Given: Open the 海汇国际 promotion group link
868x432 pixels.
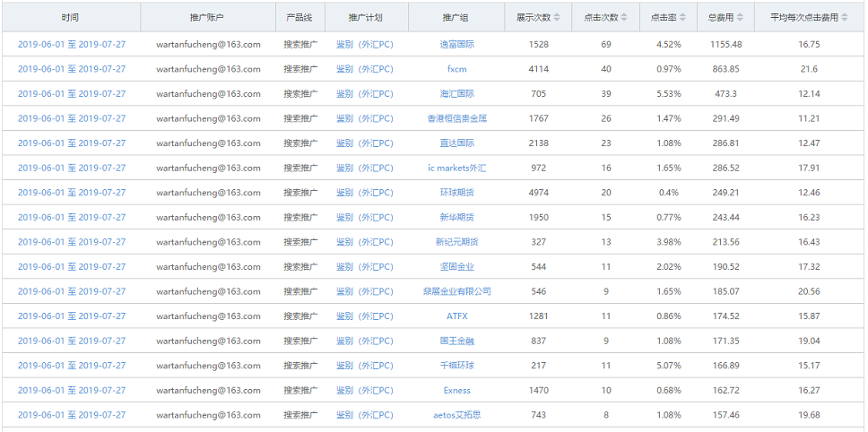Looking at the screenshot, I should click(456, 94).
